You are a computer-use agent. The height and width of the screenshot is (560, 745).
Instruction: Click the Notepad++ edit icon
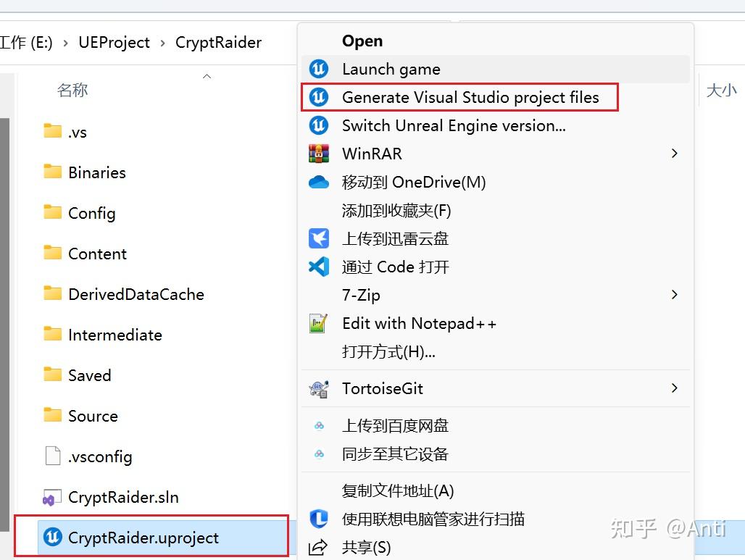click(319, 323)
